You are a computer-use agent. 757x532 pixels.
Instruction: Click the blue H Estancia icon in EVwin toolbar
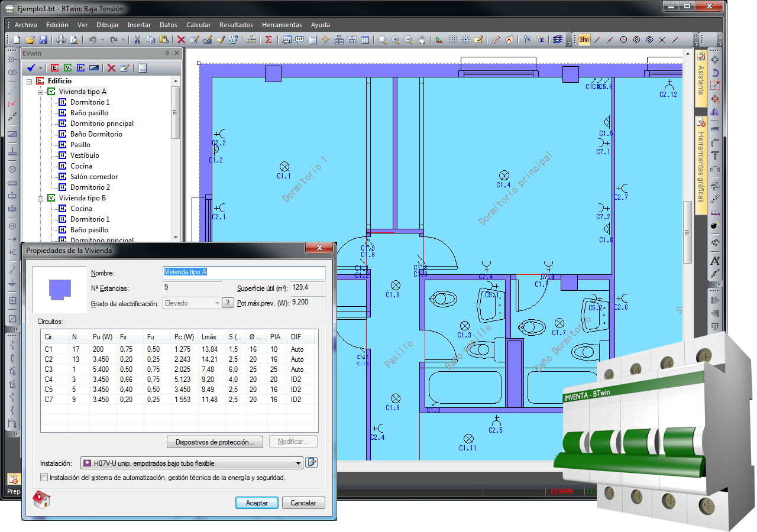(81, 68)
